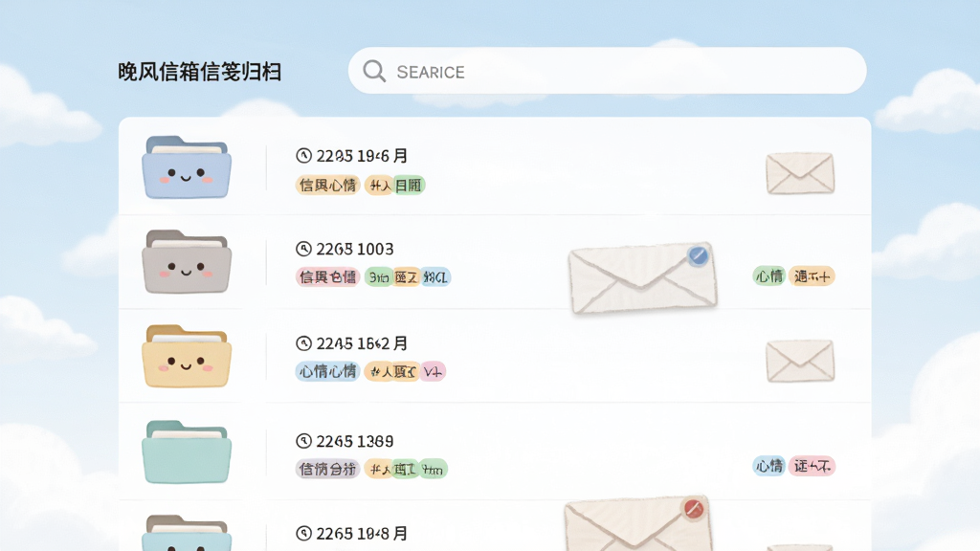Click the pink 信與色情 tag in second row
This screenshot has width=980, height=551.
(327, 276)
